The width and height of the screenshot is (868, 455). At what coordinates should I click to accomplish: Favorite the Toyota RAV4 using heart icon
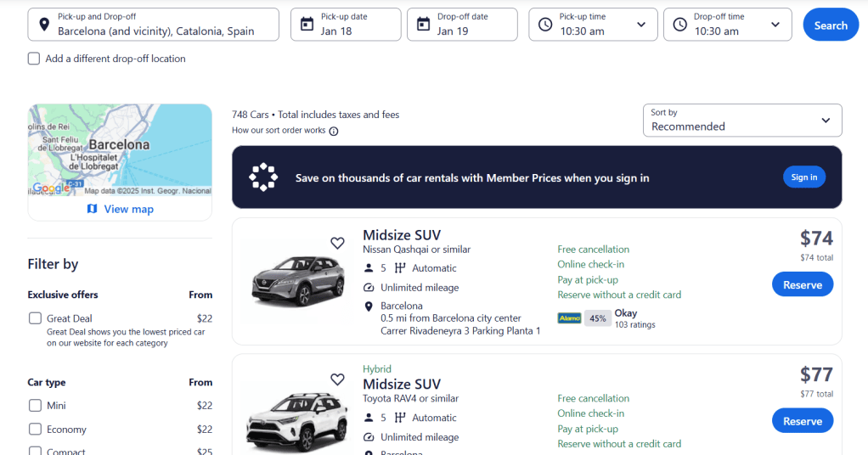(337, 379)
